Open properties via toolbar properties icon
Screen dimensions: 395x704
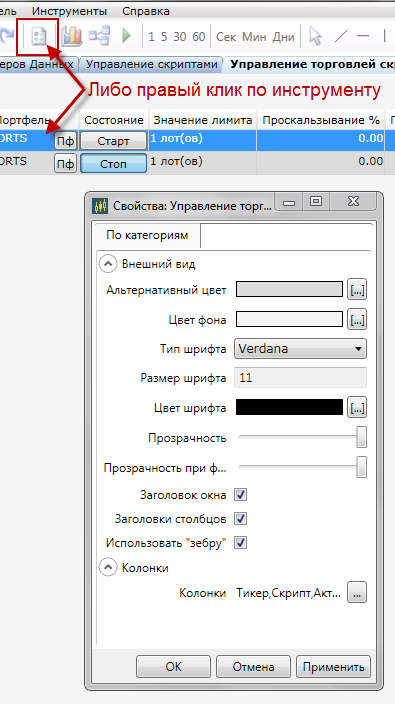(39, 36)
